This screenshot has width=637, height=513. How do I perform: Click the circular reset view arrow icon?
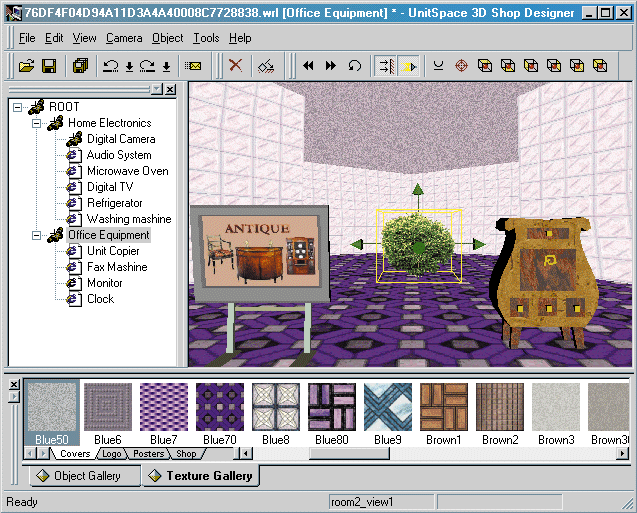354,66
